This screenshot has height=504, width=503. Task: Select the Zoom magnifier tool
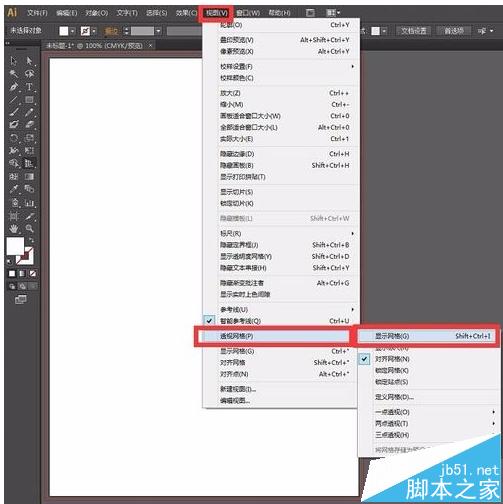click(29, 229)
